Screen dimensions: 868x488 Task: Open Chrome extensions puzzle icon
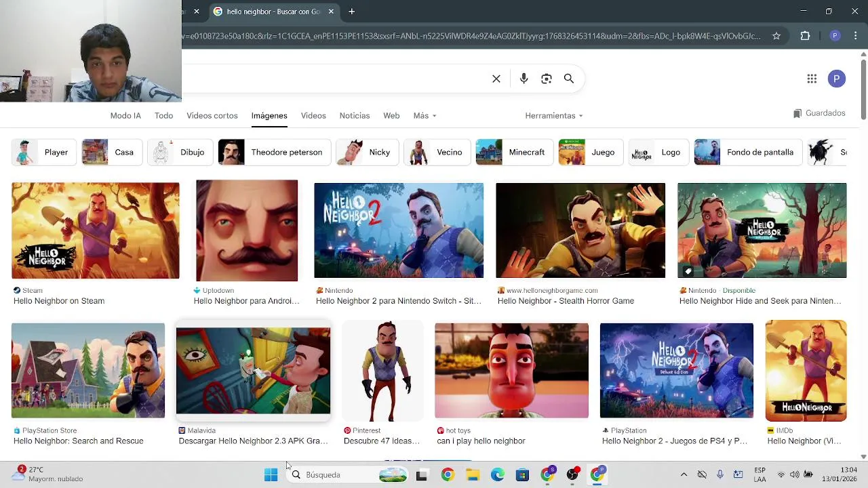[806, 36]
